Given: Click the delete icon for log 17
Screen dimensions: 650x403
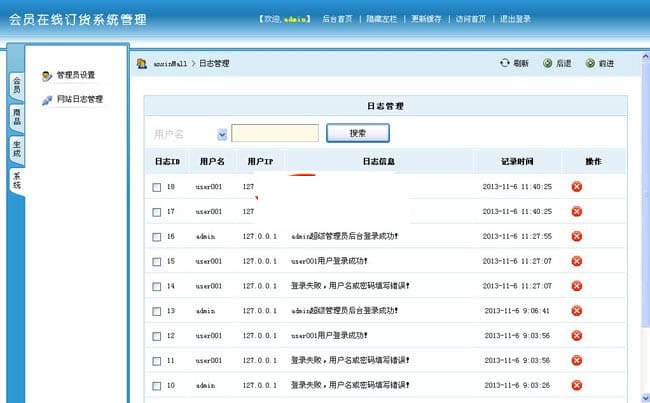Looking at the screenshot, I should pos(577,211).
